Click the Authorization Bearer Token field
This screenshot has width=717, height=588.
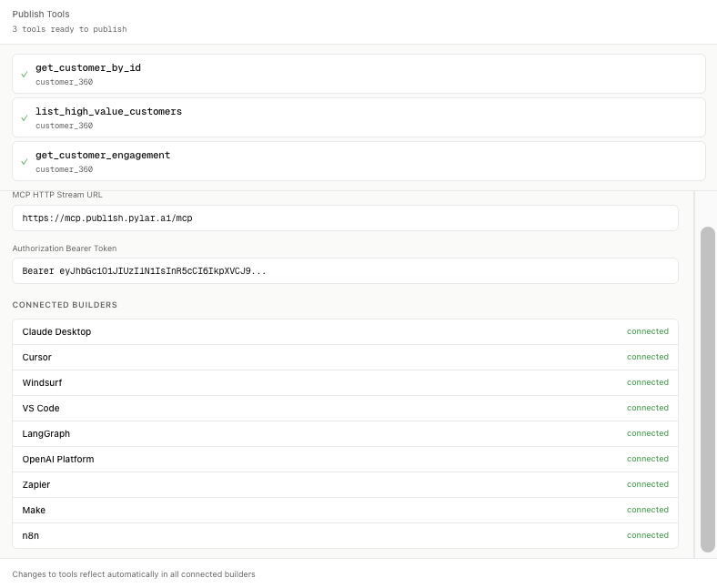tap(345, 271)
